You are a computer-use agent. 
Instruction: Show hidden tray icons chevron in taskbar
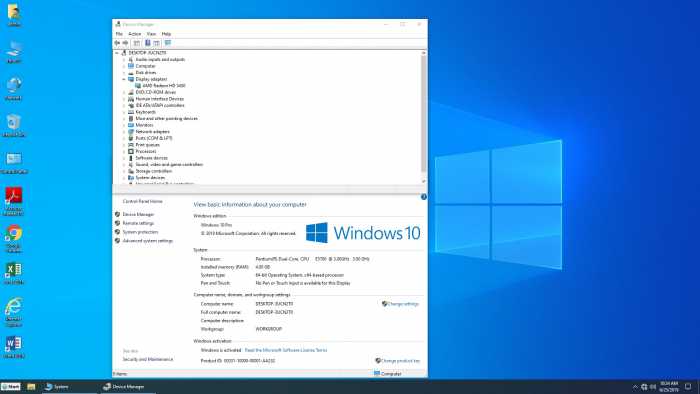click(635, 386)
